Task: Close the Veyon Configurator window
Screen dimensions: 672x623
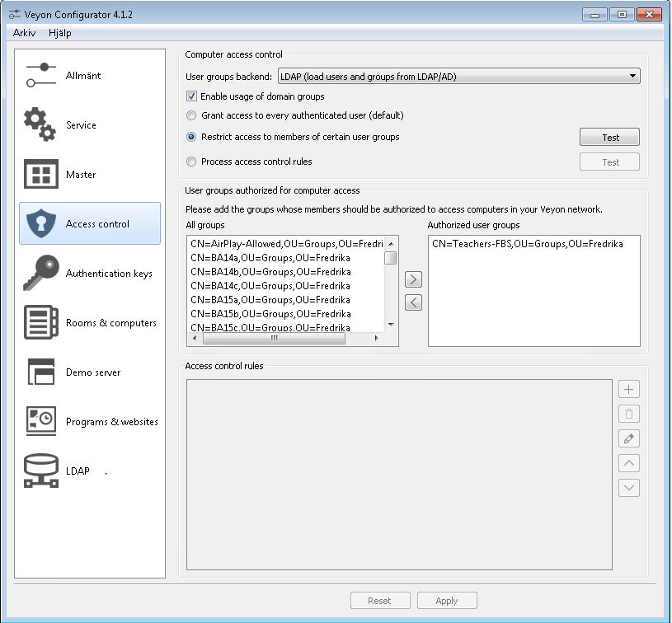Action: [x=649, y=15]
